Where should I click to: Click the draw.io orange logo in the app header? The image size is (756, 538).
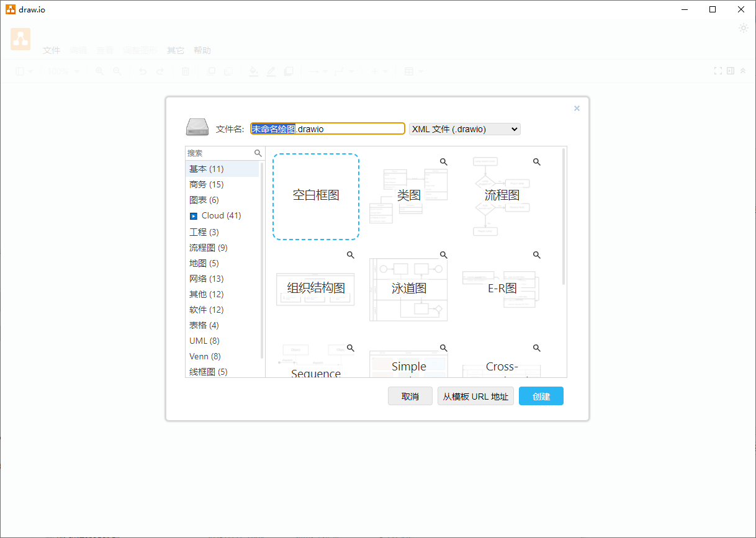(20, 39)
